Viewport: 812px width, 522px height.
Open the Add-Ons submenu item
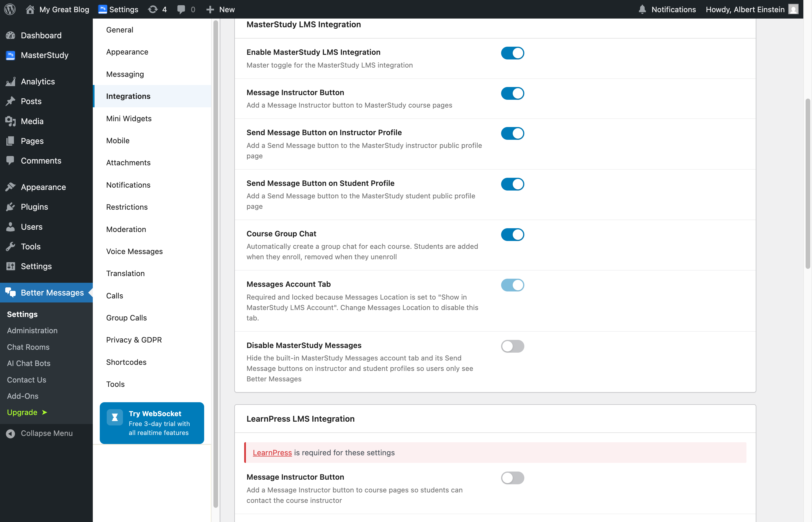[23, 396]
